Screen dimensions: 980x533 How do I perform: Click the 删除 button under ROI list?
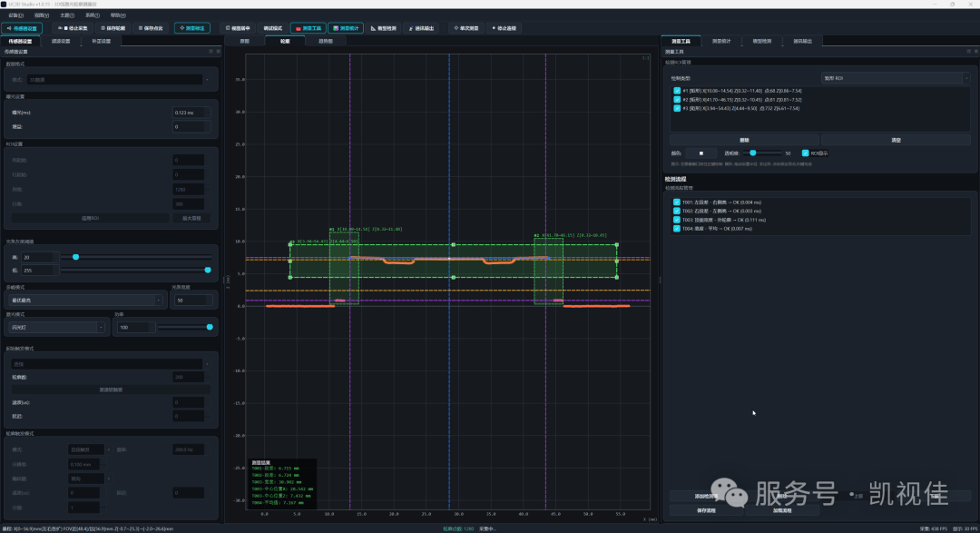pos(744,140)
